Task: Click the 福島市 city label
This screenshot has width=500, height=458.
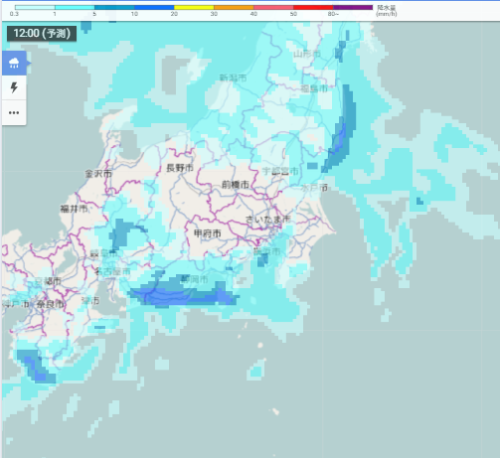Action: (x=314, y=88)
